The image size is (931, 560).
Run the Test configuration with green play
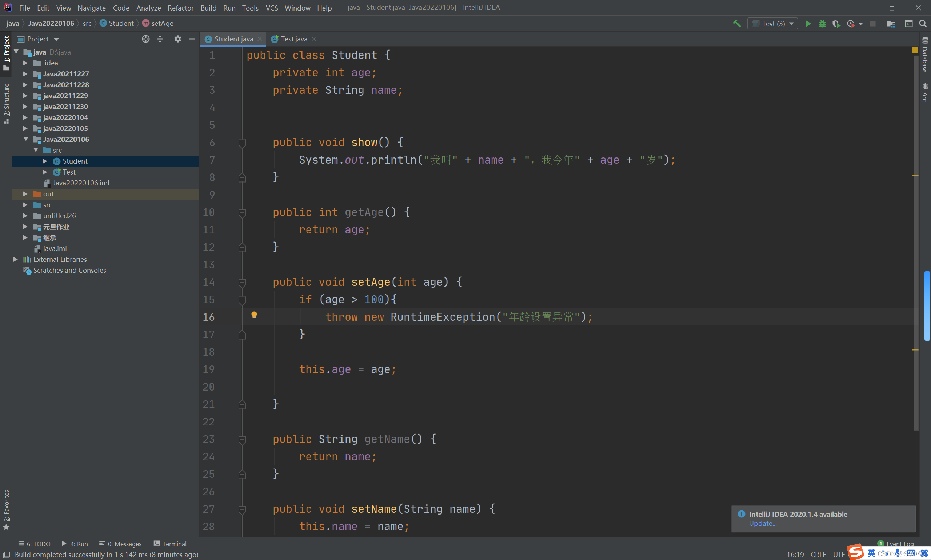tap(808, 23)
